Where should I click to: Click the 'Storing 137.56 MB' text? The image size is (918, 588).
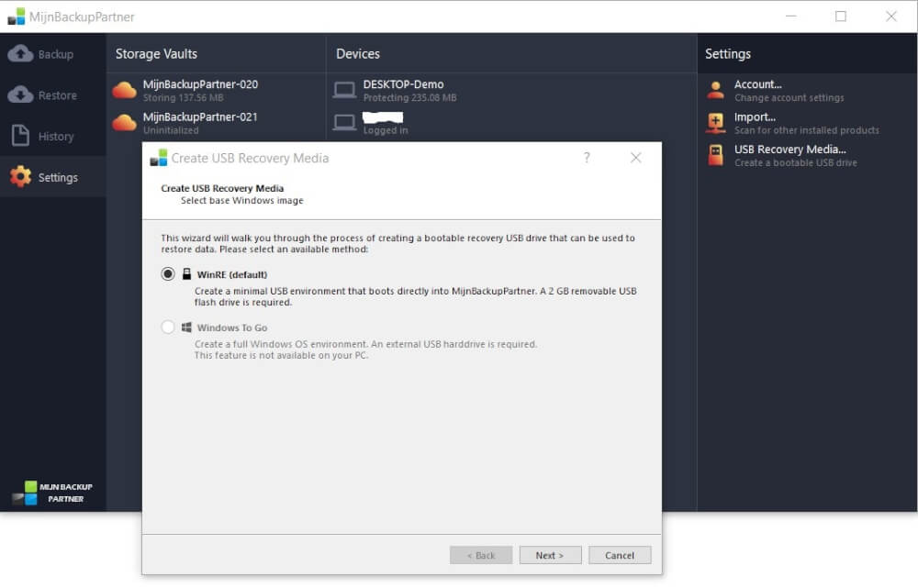point(184,98)
